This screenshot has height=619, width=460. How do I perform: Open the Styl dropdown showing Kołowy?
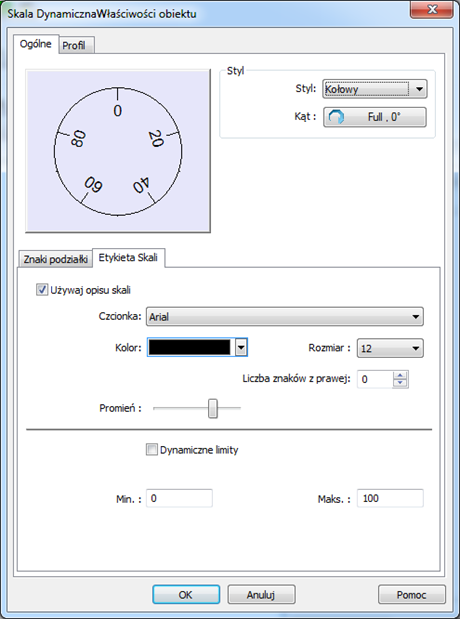point(374,89)
